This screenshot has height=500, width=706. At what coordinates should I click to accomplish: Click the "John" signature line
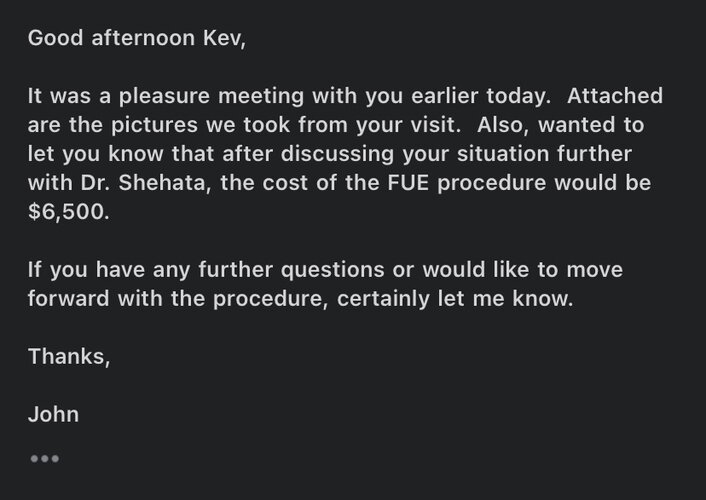point(53,414)
